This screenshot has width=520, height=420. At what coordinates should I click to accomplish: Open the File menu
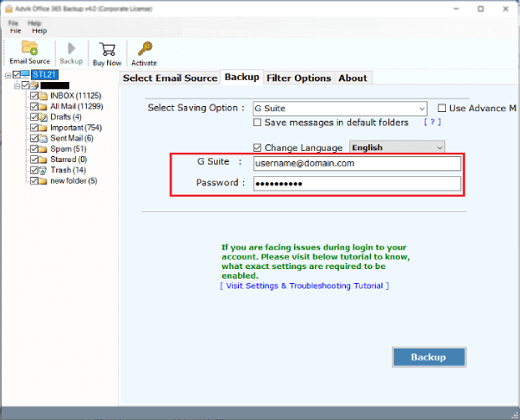pos(16,31)
